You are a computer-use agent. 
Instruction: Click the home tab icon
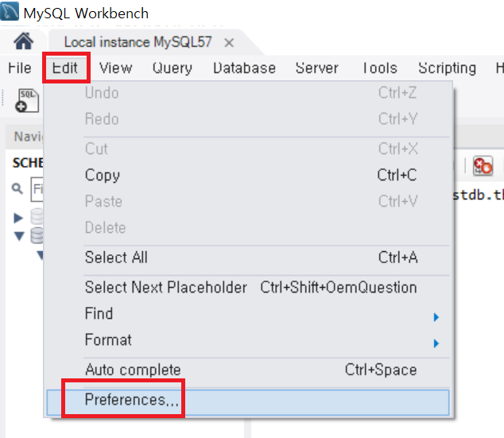click(23, 41)
